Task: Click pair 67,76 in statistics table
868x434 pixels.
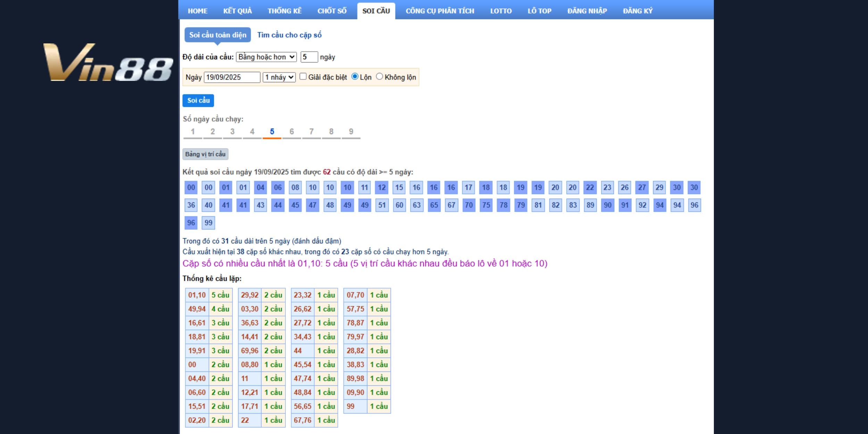Action: pos(302,420)
